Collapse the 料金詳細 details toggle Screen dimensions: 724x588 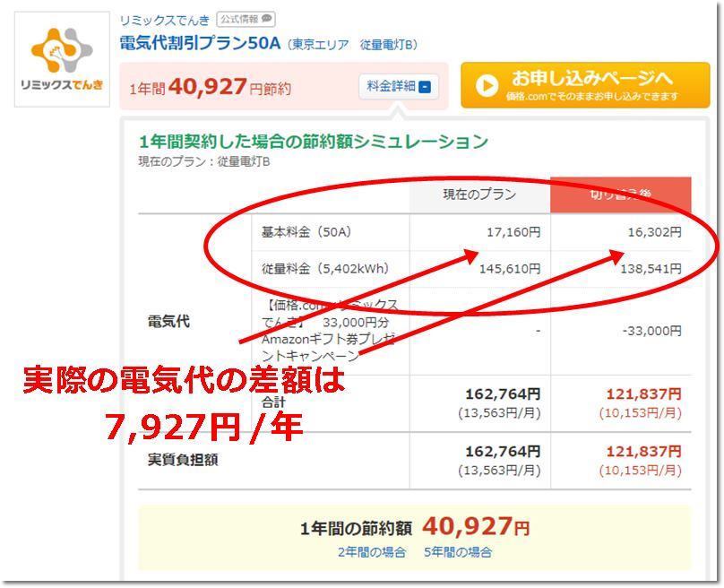399,86
